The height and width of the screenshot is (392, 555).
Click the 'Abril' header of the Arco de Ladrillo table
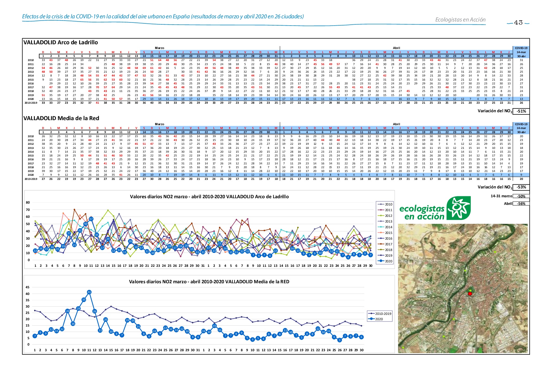[x=396, y=48]
